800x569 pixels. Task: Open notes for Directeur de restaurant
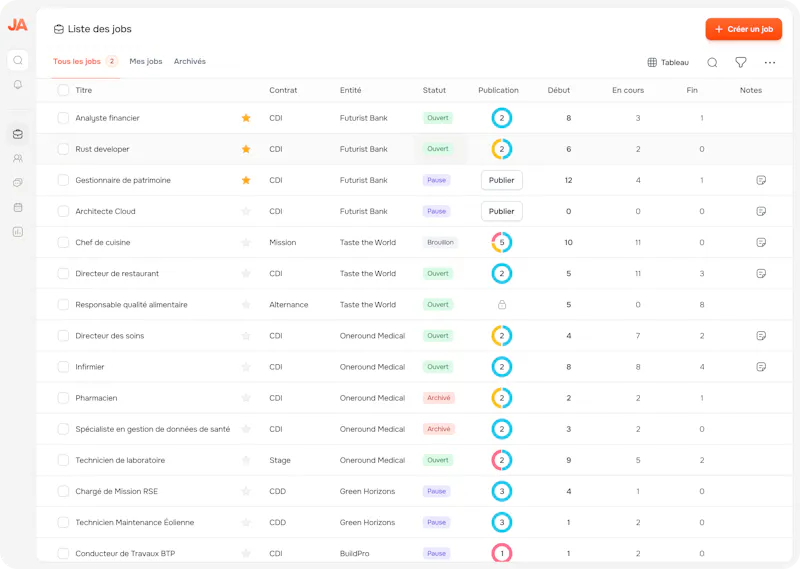click(761, 274)
